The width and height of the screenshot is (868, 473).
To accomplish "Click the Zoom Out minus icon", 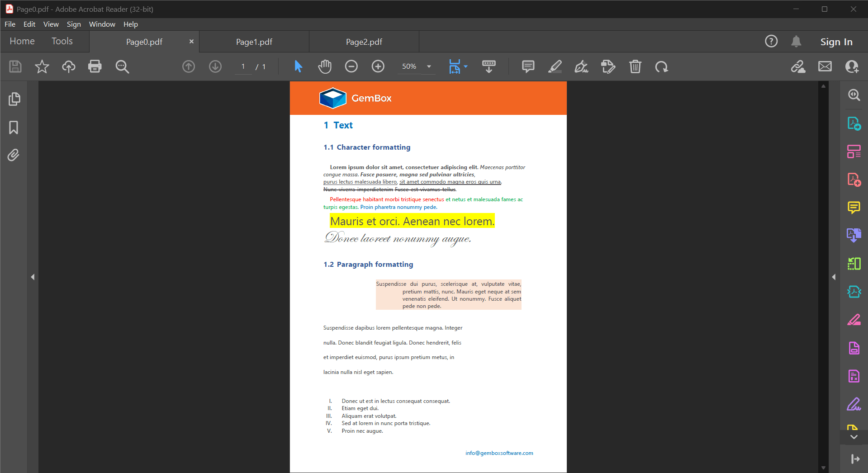I will pyautogui.click(x=351, y=66).
